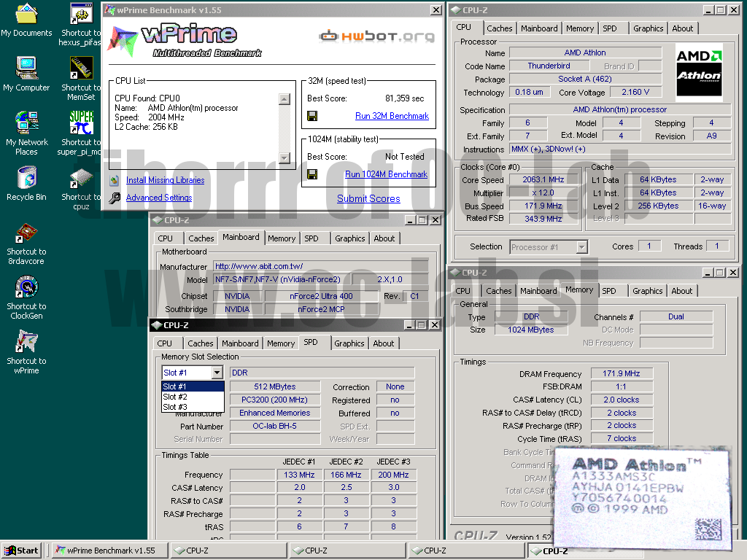Click the HWBOT.org logo in wPrime

[x=376, y=36]
